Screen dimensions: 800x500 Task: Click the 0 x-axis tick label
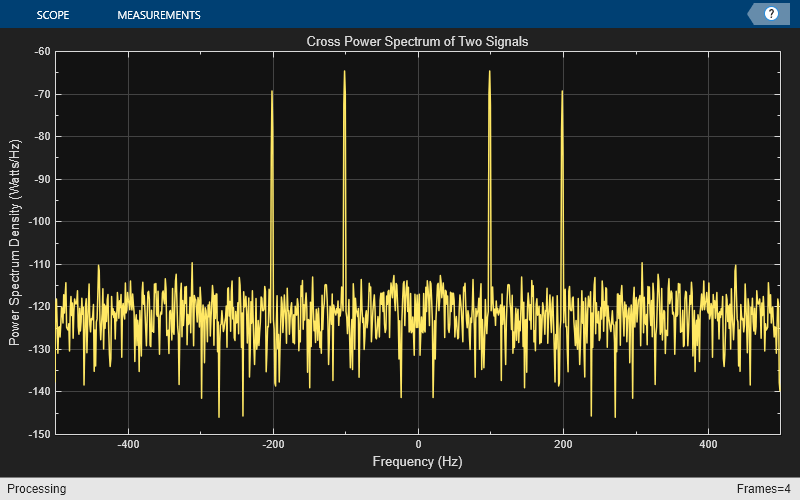click(418, 444)
